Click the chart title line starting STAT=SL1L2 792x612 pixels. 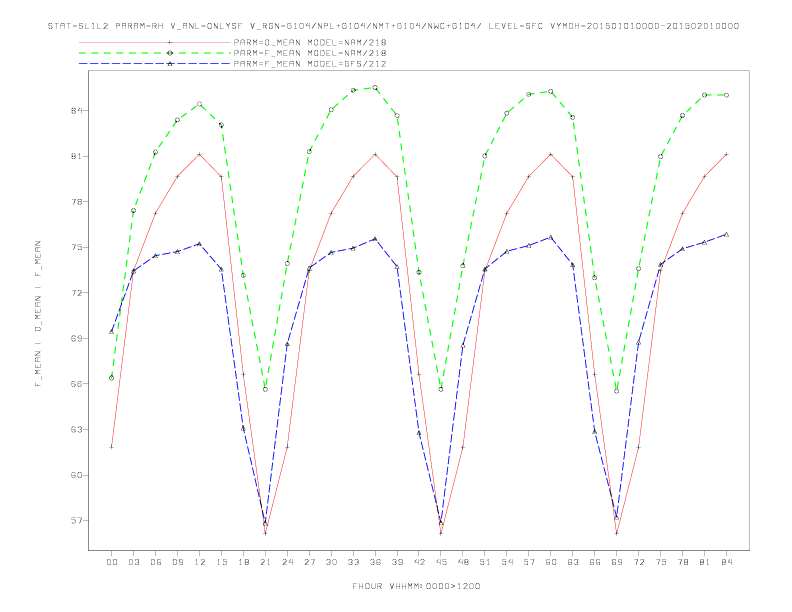tap(393, 26)
